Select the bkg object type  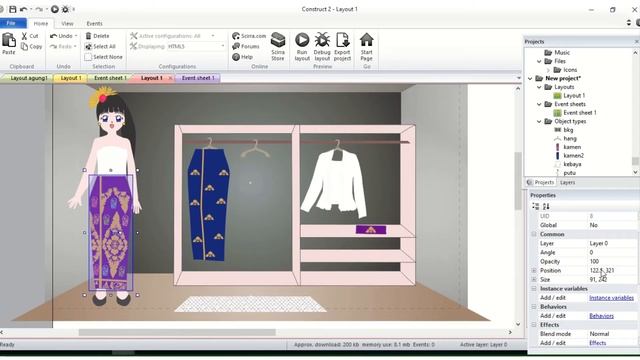pyautogui.click(x=568, y=130)
